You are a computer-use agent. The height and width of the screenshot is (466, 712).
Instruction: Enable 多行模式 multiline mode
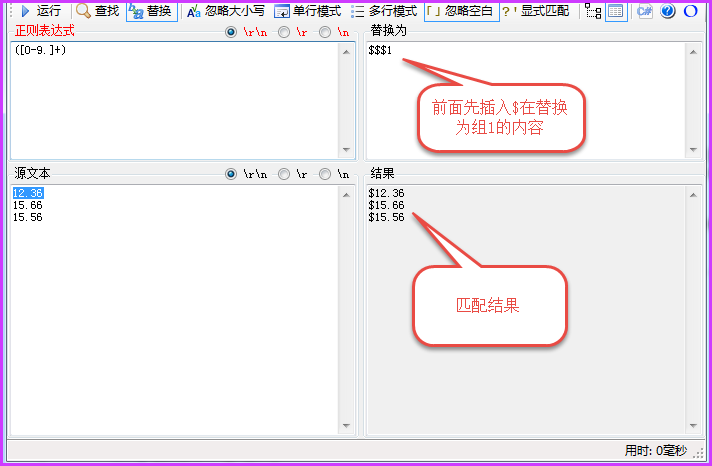[x=384, y=11]
